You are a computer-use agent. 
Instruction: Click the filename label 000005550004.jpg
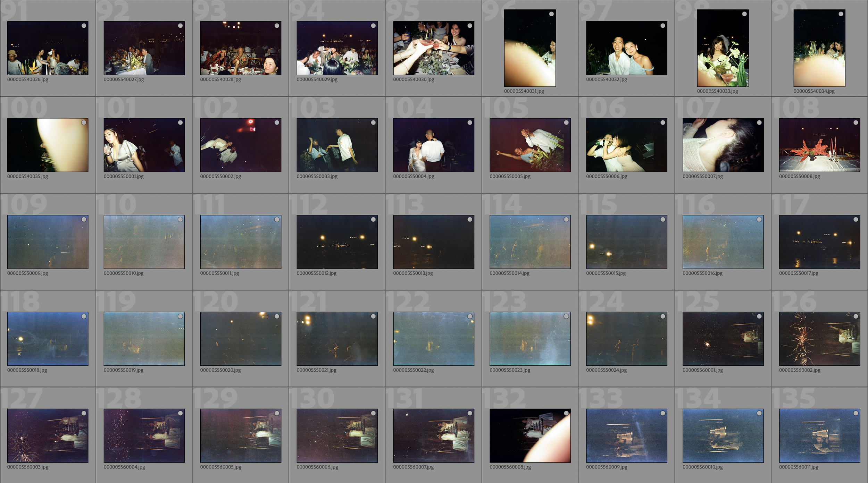coord(413,176)
